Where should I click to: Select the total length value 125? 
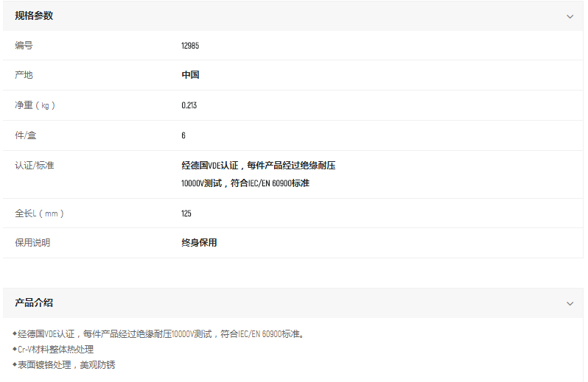[x=186, y=213]
